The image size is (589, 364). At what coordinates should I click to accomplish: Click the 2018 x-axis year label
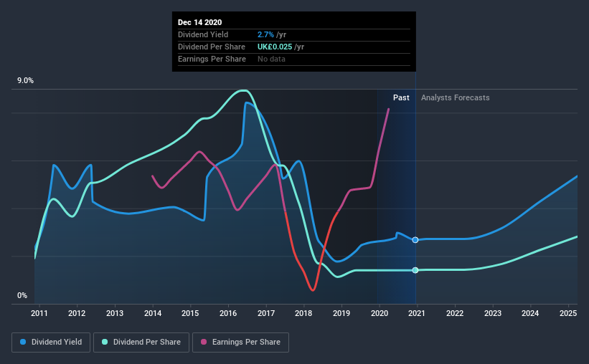point(303,313)
